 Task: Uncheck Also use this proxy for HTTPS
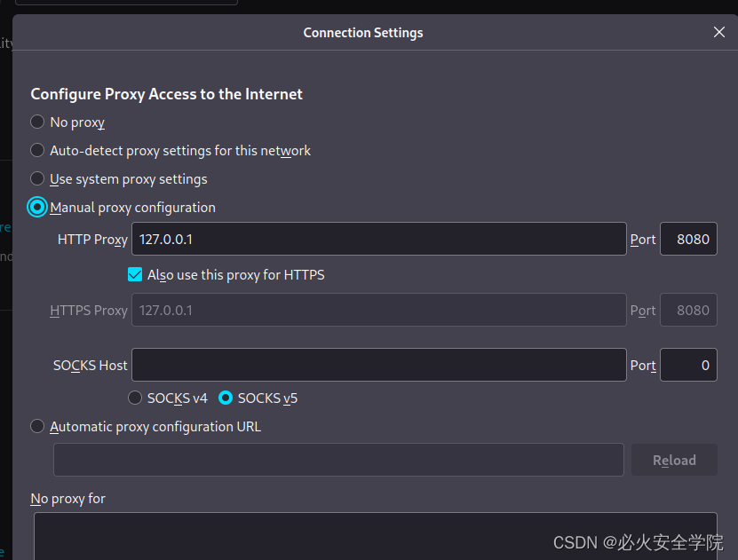click(x=136, y=275)
